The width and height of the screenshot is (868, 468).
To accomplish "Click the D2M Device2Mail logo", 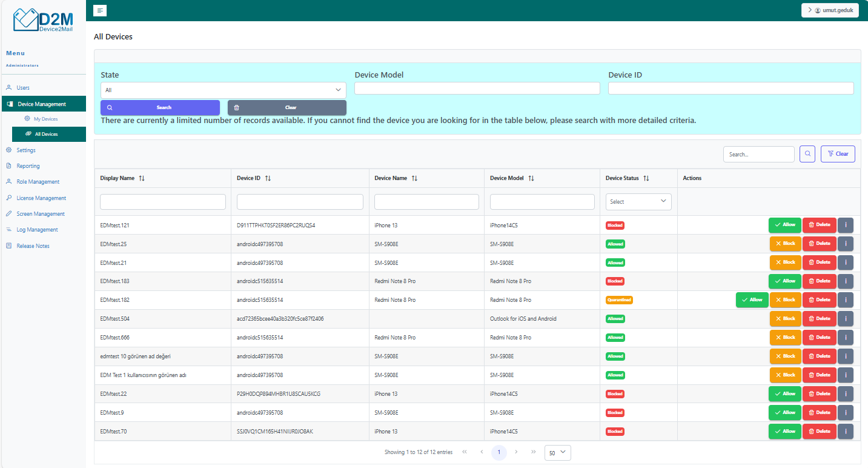I will click(x=43, y=20).
